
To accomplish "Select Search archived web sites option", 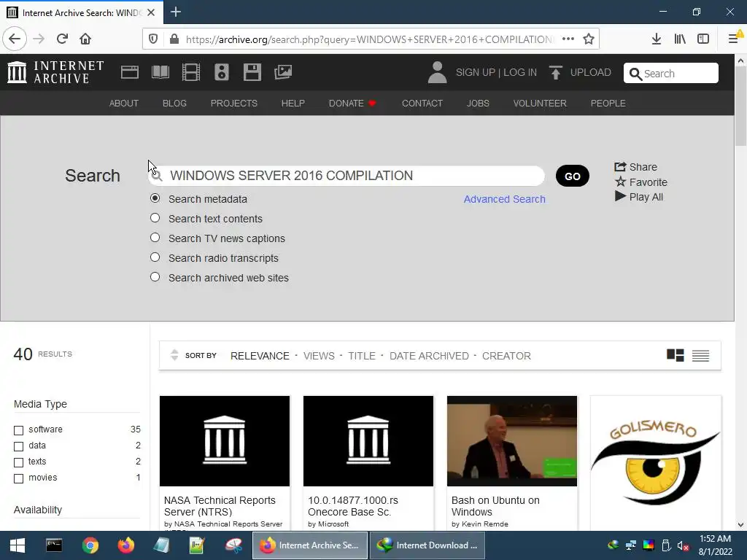I will [155, 276].
